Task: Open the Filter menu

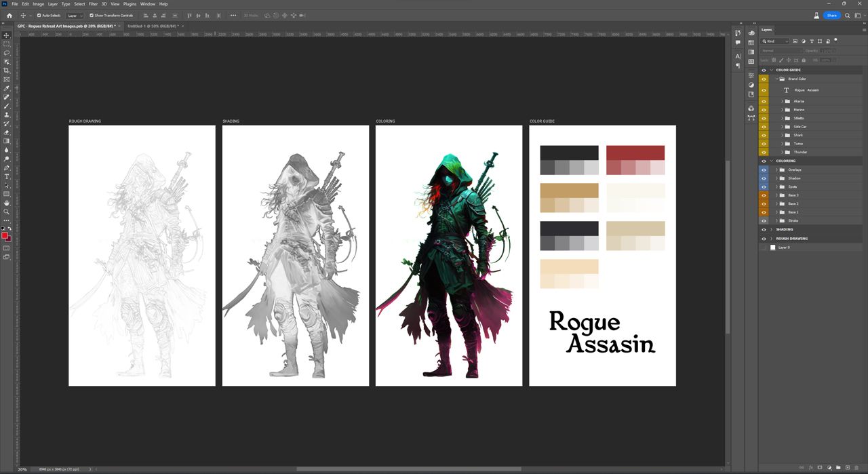Action: [x=94, y=4]
